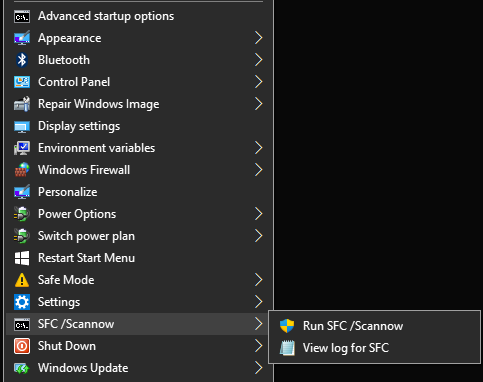Click the Windows logo beside Restart Start Menu
Viewport: 483px width, 382px height.
pos(22,258)
